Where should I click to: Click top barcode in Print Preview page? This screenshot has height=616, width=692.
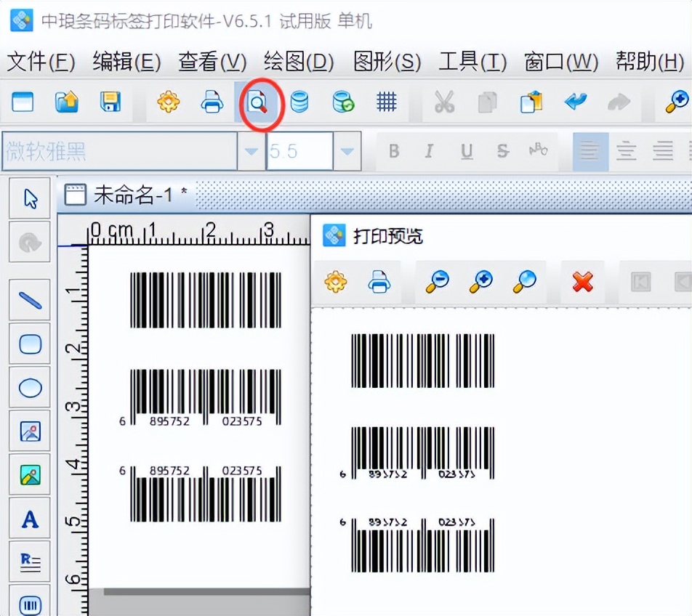423,361
